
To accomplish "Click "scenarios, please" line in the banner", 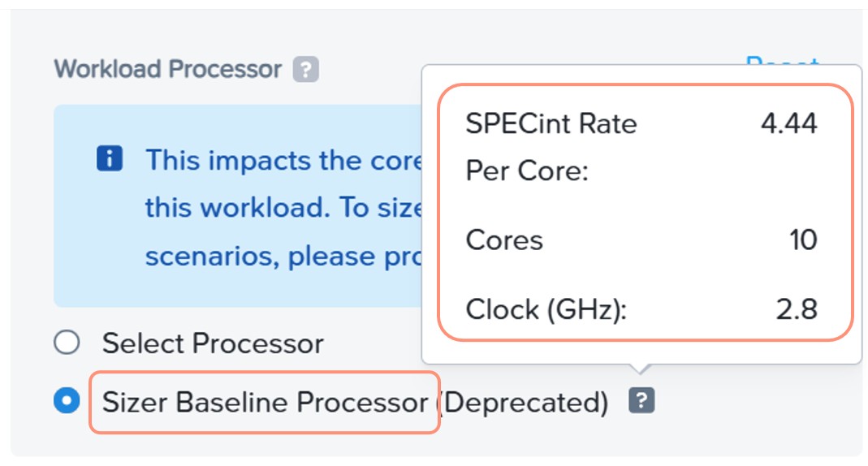I will 261,257.
